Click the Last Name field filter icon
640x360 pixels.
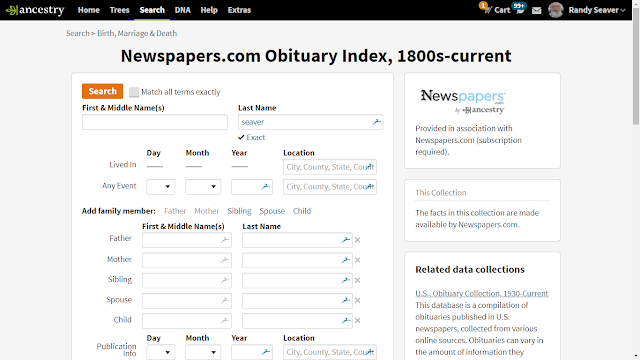tap(376, 122)
